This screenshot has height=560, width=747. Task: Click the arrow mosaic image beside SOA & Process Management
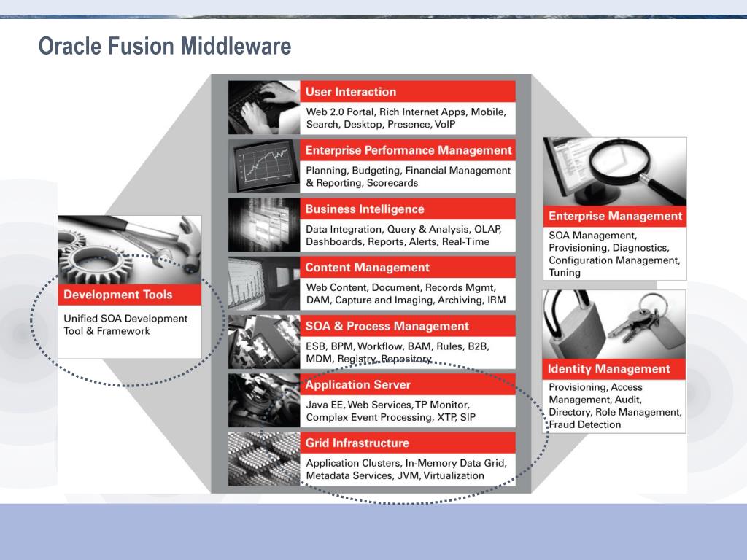click(x=264, y=342)
